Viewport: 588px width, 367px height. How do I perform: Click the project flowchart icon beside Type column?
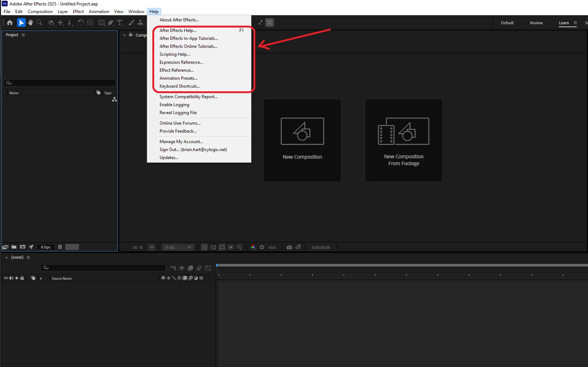click(x=114, y=99)
